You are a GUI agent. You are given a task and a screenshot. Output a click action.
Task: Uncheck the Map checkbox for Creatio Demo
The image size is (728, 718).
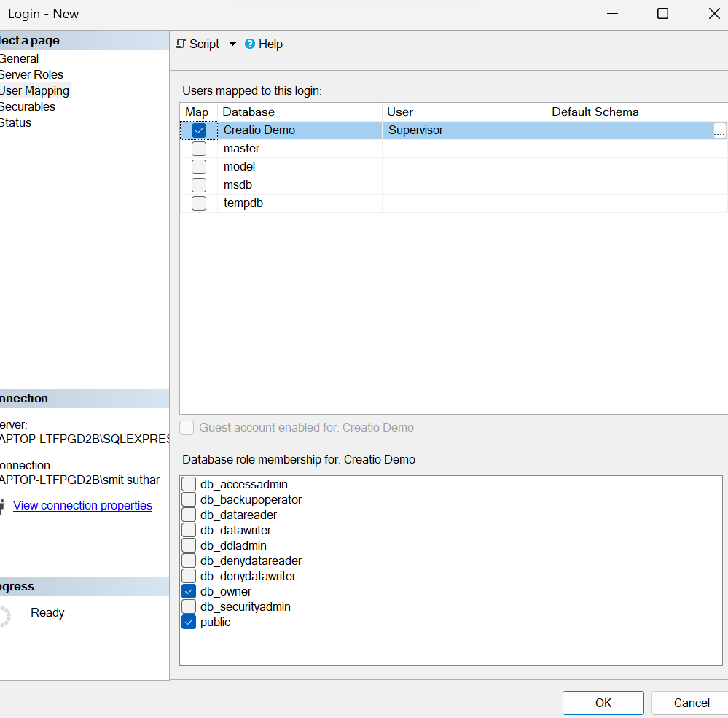coord(199,130)
